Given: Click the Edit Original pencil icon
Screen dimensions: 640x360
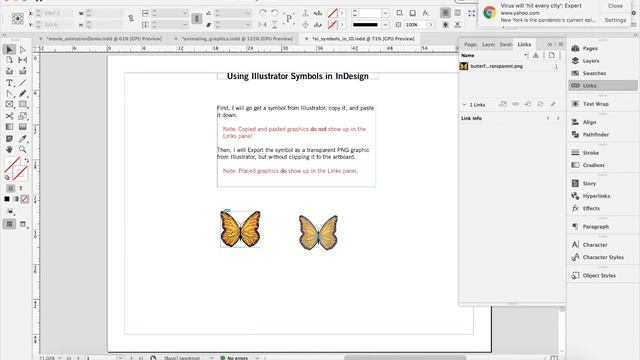Looking at the screenshot, I should point(553,104).
